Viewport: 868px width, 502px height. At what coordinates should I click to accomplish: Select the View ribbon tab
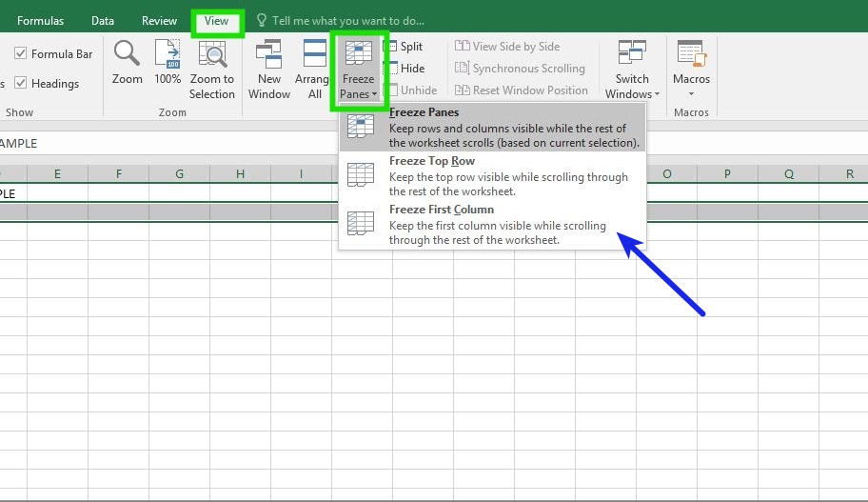[x=216, y=21]
